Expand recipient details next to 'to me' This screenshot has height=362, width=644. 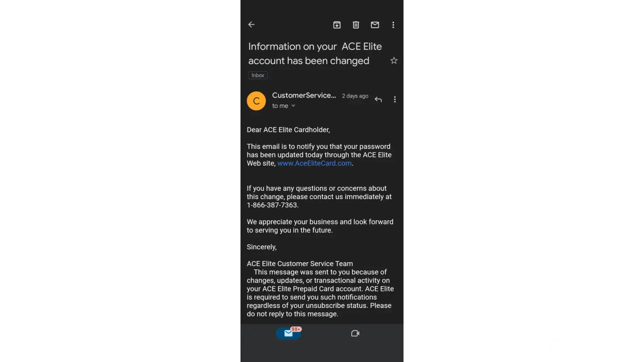(x=293, y=106)
